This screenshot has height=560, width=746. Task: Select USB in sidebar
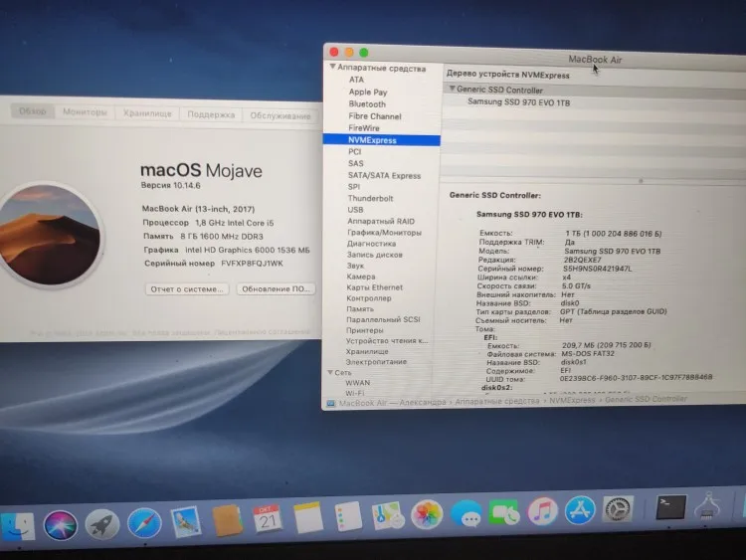tap(355, 209)
